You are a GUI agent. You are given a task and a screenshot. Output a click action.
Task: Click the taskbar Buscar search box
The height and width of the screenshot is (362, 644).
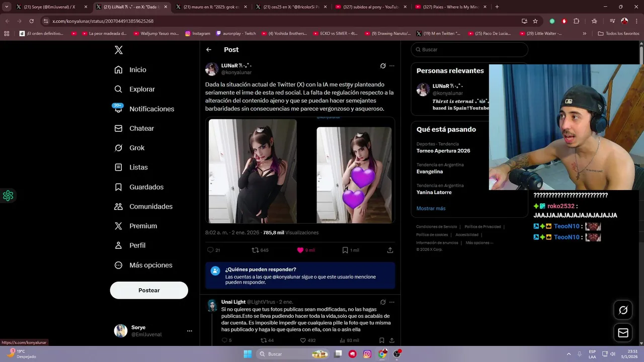pos(294,354)
